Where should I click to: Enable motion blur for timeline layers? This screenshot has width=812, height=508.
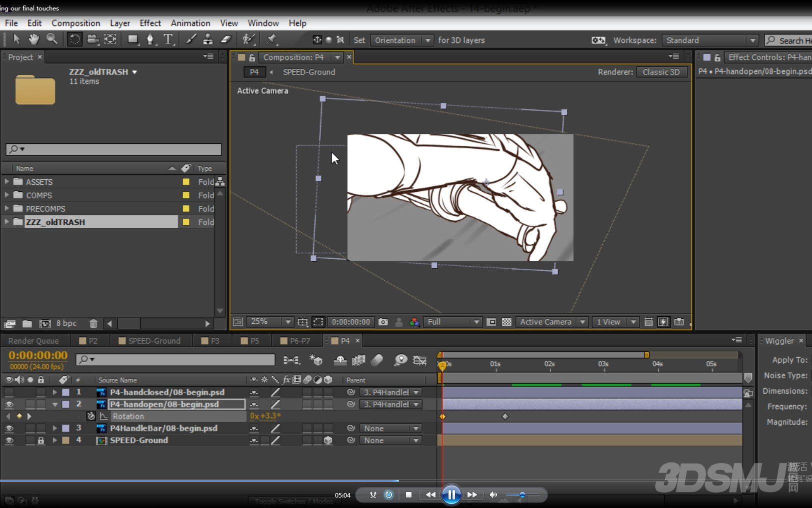coord(377,360)
